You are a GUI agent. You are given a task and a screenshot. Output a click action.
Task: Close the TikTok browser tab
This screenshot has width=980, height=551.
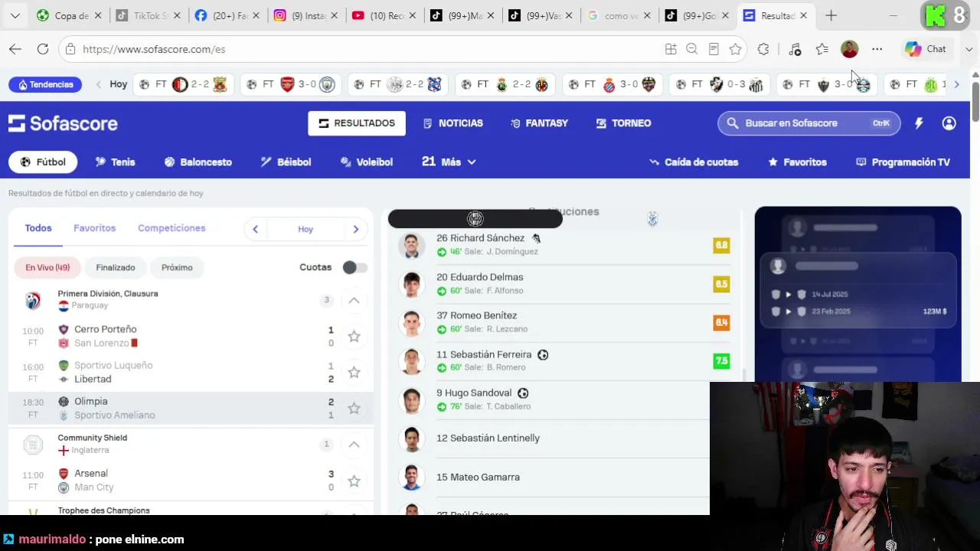coord(177,15)
